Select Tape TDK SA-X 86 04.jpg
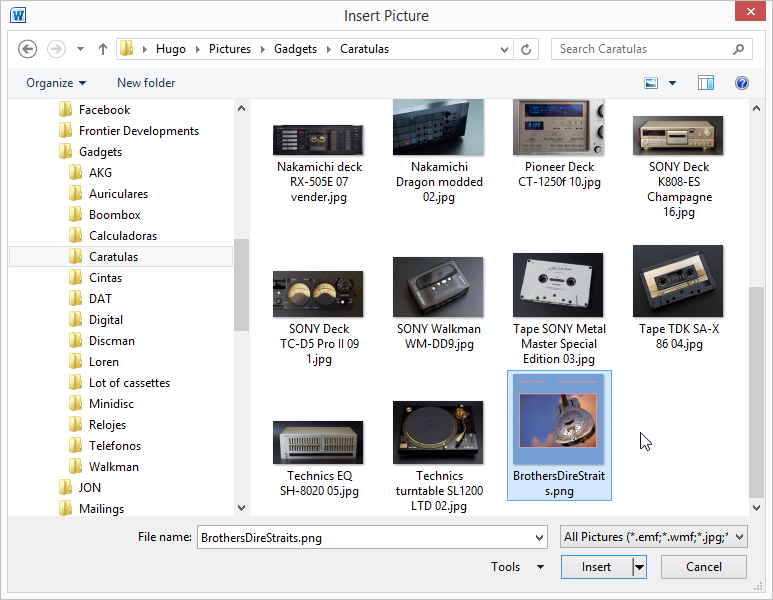The width and height of the screenshot is (773, 600). tap(679, 298)
